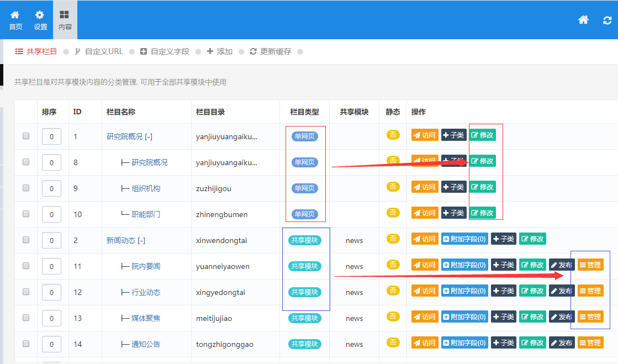Check the checkbox for 组织机构 row

tap(26, 188)
